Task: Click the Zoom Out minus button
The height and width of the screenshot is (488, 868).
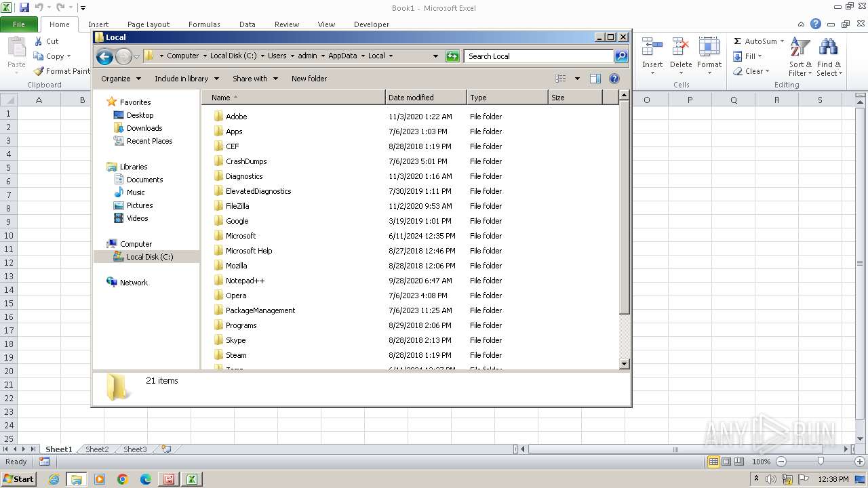Action: click(x=781, y=462)
